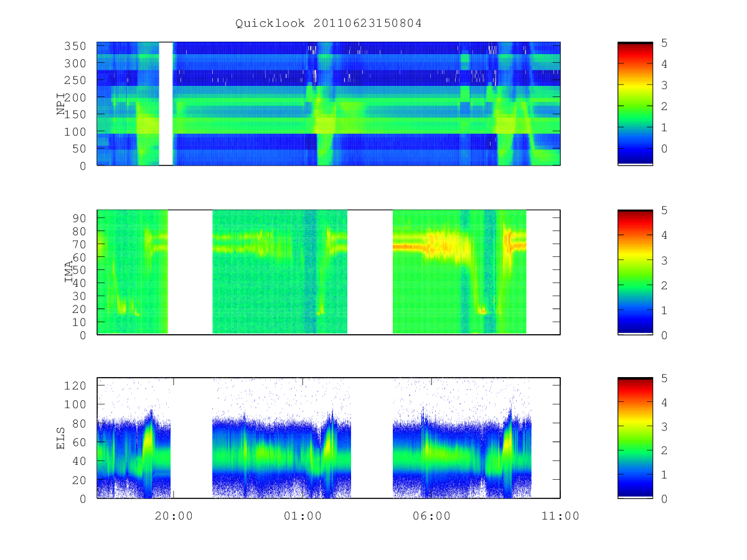747x560 pixels.
Task: Select the NPI y-axis label
Action: pos(61,105)
